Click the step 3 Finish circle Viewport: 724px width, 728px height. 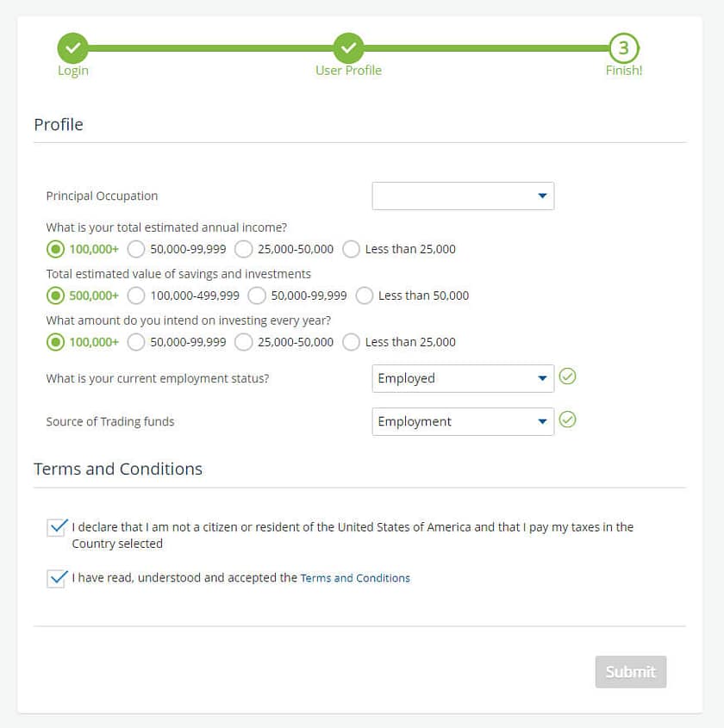[x=623, y=48]
